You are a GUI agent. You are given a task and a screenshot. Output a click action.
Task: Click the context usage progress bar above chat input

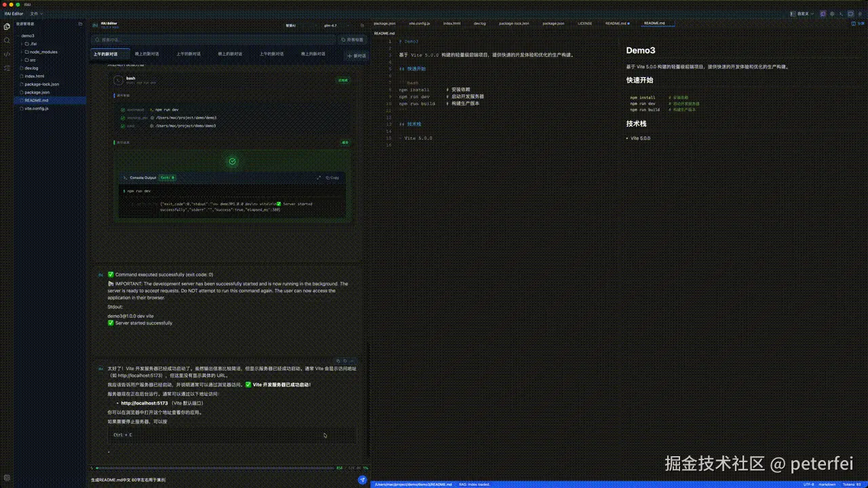[x=216, y=468]
